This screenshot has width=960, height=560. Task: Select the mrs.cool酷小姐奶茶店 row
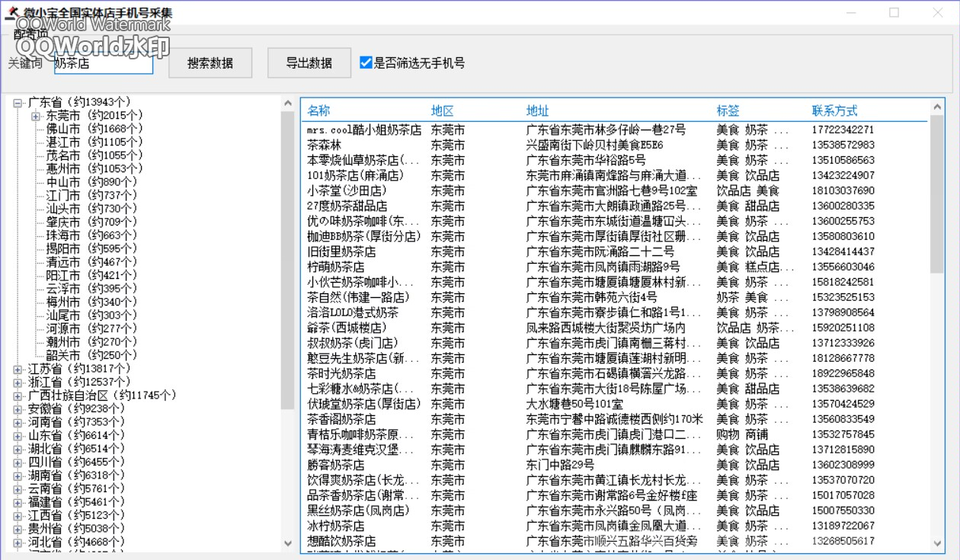616,130
